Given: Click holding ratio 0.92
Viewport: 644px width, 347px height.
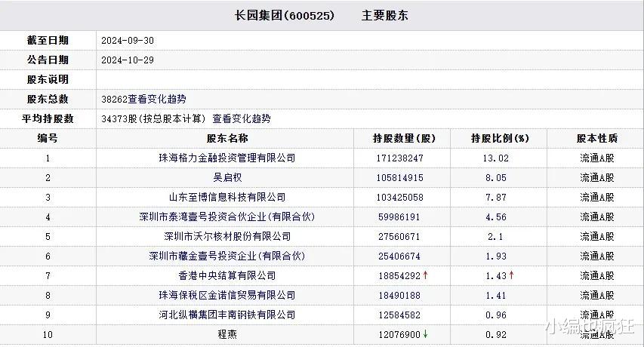Looking at the screenshot, I should point(496,335).
